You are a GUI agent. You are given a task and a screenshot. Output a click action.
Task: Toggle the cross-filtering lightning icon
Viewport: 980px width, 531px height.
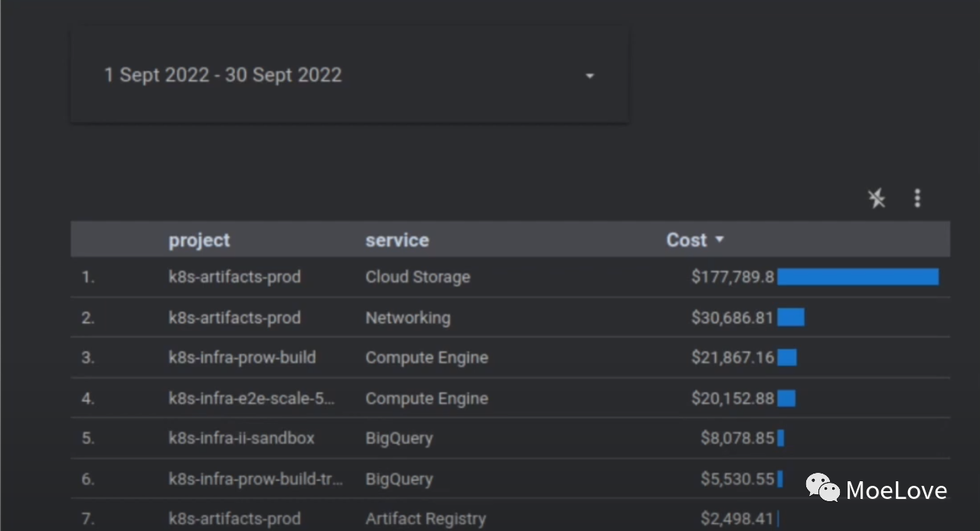click(877, 198)
